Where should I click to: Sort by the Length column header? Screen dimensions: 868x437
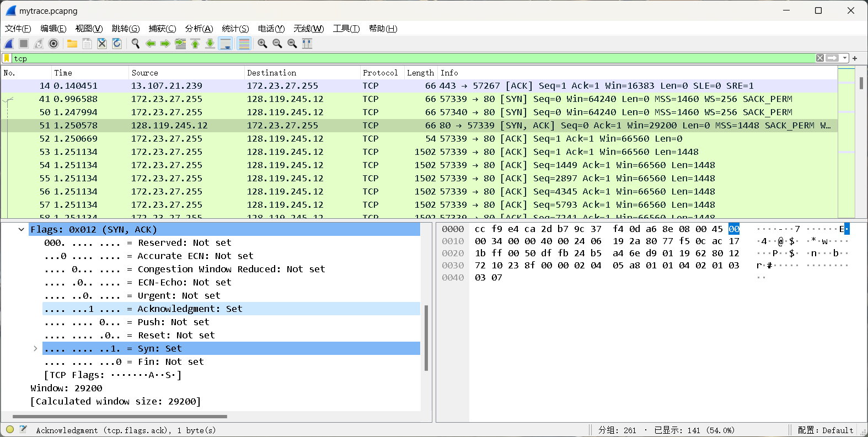coord(421,73)
